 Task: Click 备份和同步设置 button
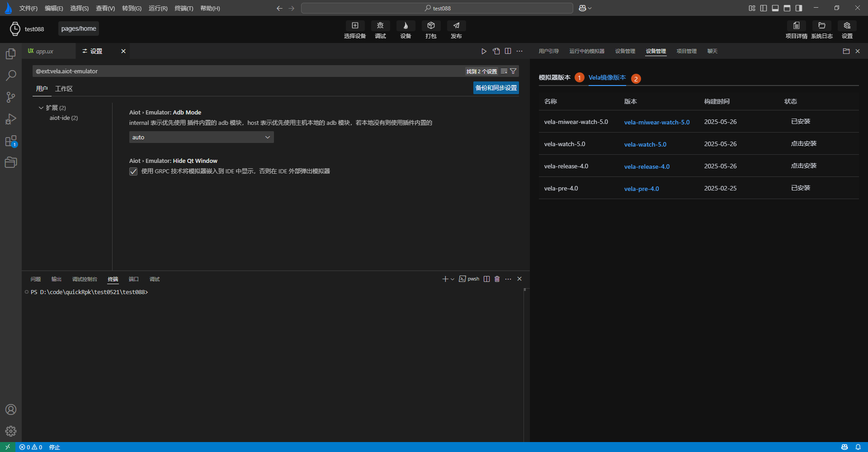click(496, 88)
